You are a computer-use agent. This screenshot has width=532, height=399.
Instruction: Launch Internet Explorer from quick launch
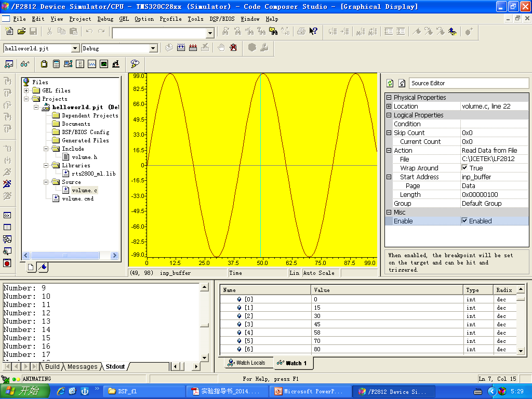pyautogui.click(x=61, y=391)
